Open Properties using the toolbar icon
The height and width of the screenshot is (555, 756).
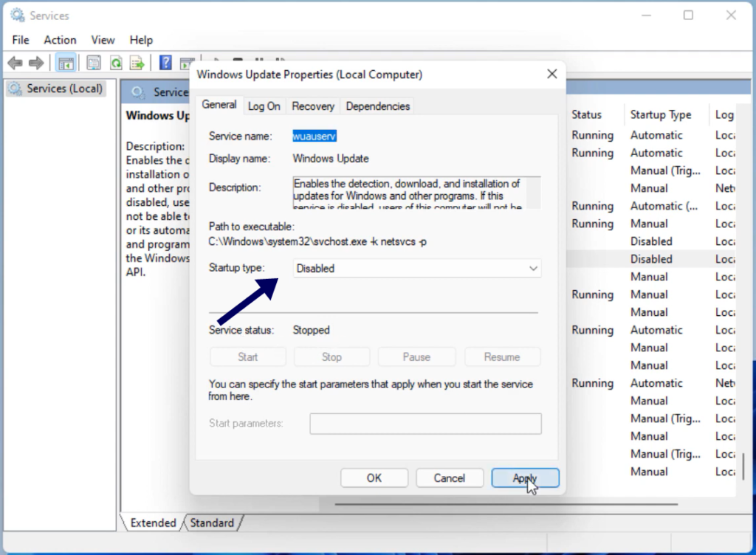point(93,62)
